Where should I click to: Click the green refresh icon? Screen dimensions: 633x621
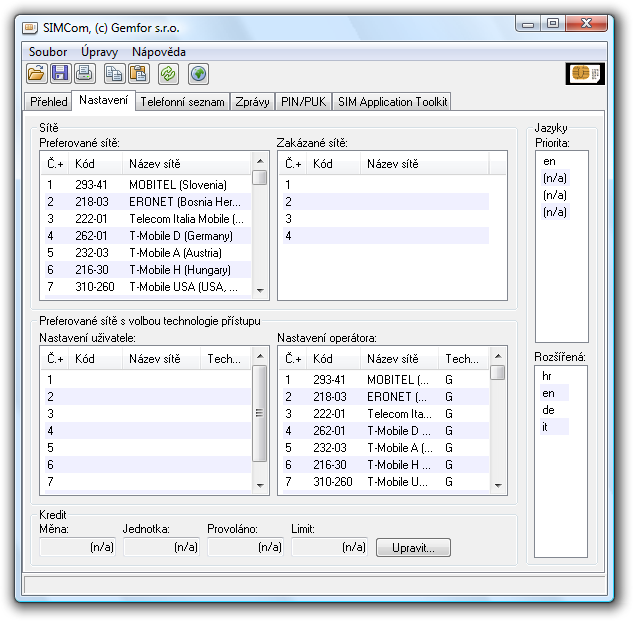click(168, 73)
